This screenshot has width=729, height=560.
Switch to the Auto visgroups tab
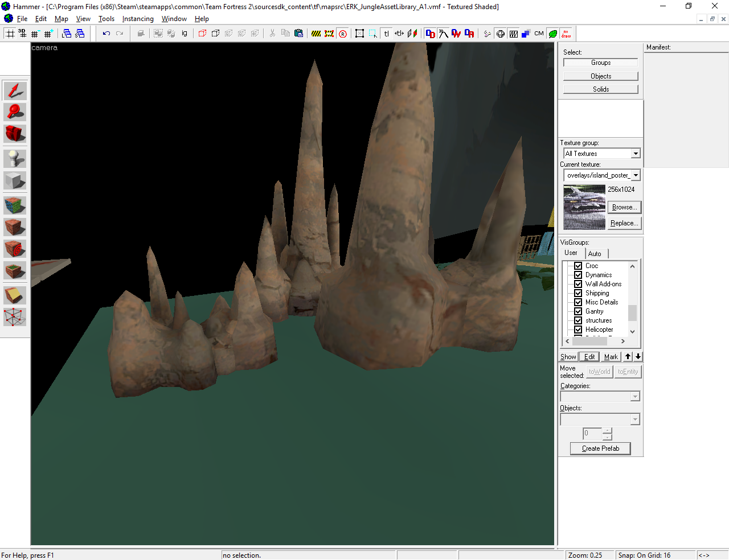595,254
